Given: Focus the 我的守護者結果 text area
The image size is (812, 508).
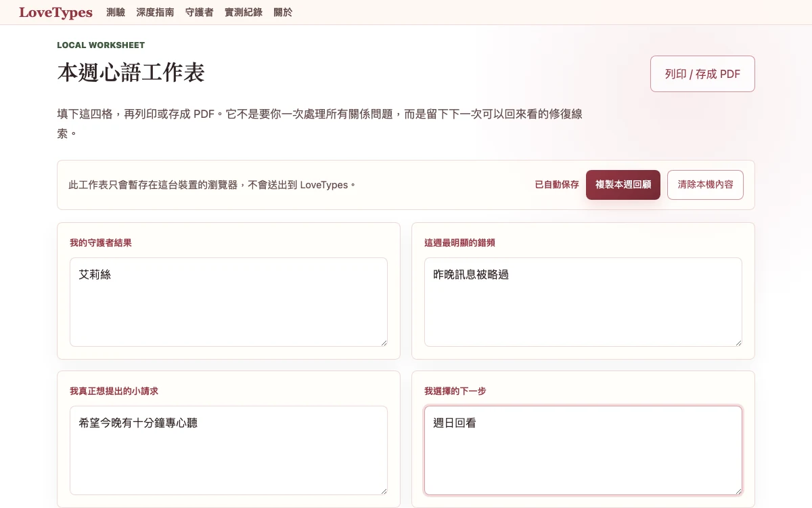Looking at the screenshot, I should [229, 302].
